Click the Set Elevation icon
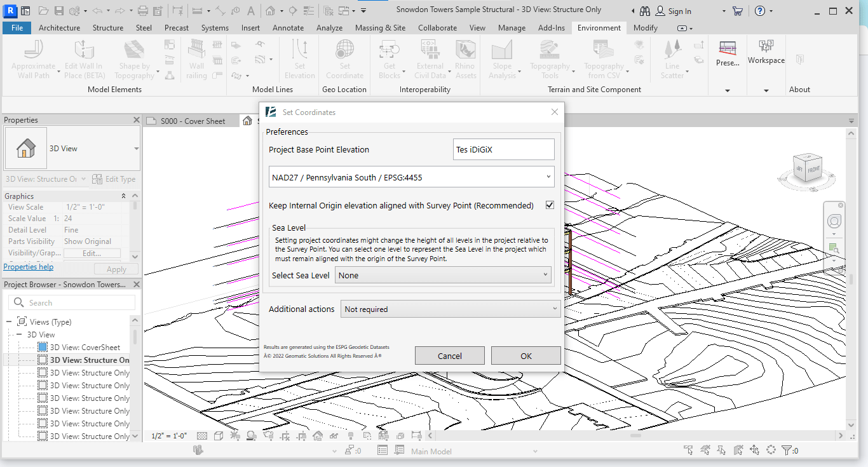This screenshot has height=467, width=868. (x=300, y=49)
